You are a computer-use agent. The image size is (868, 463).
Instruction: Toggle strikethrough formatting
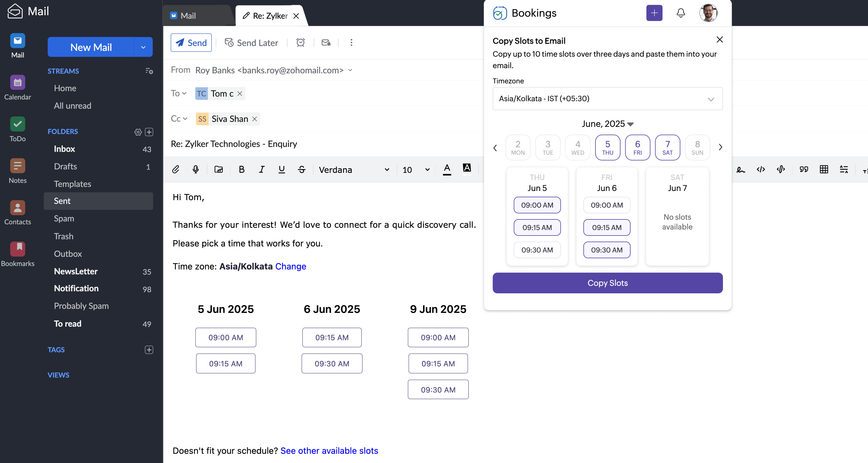point(302,169)
